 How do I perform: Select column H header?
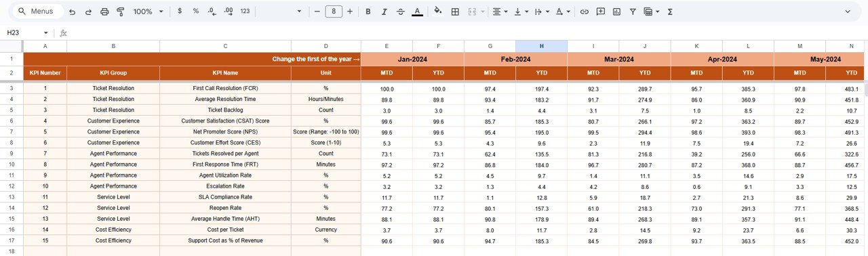[x=541, y=46]
